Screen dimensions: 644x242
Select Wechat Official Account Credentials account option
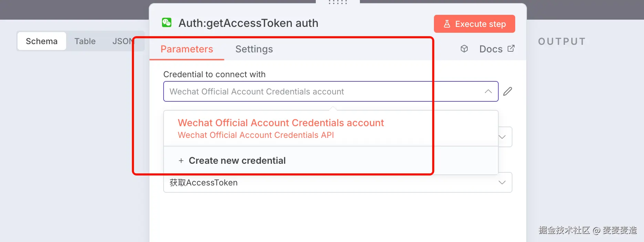pyautogui.click(x=281, y=128)
